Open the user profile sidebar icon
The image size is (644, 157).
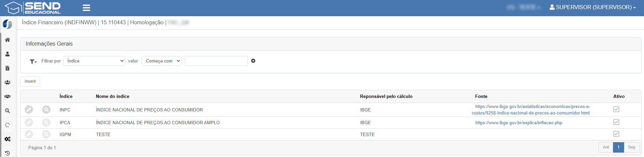pos(7,54)
